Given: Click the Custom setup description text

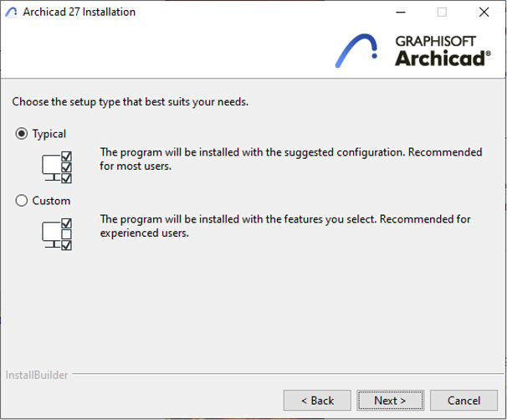Looking at the screenshot, I should tap(284, 226).
